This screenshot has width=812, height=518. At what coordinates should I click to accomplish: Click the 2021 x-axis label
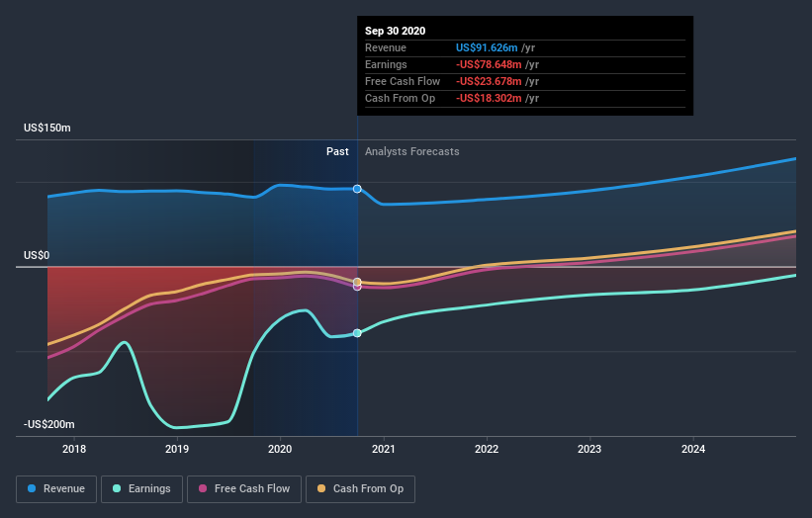point(383,449)
